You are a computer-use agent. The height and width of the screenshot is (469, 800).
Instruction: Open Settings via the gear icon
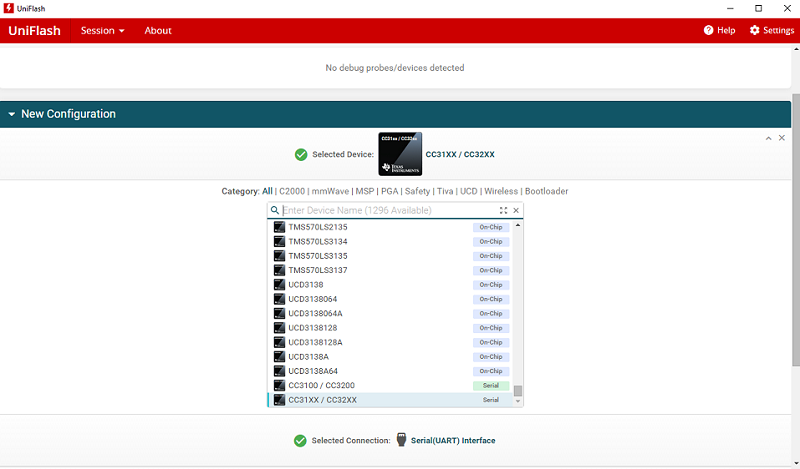pos(755,30)
